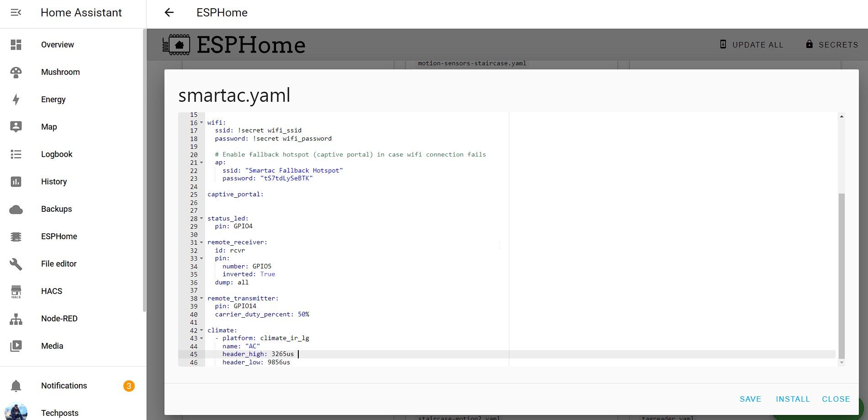Image resolution: width=868 pixels, height=420 pixels.
Task: Launch File editor via the wrench icon
Action: point(16,264)
